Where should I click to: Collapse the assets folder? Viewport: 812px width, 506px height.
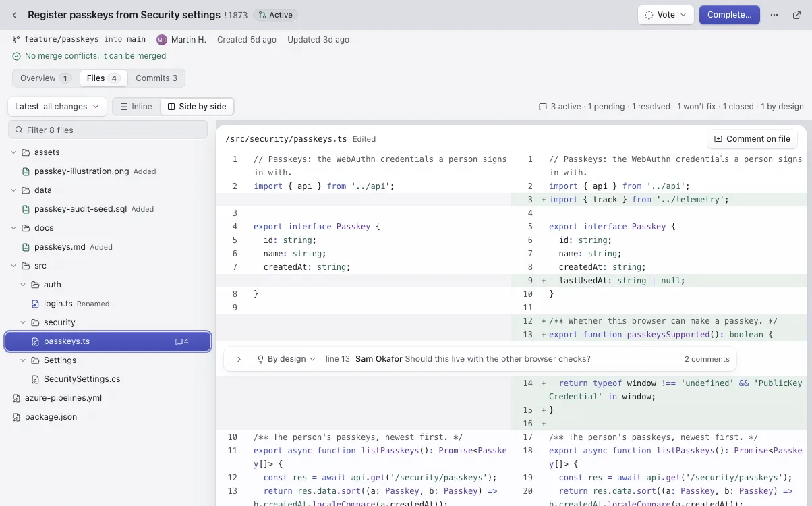(13, 152)
